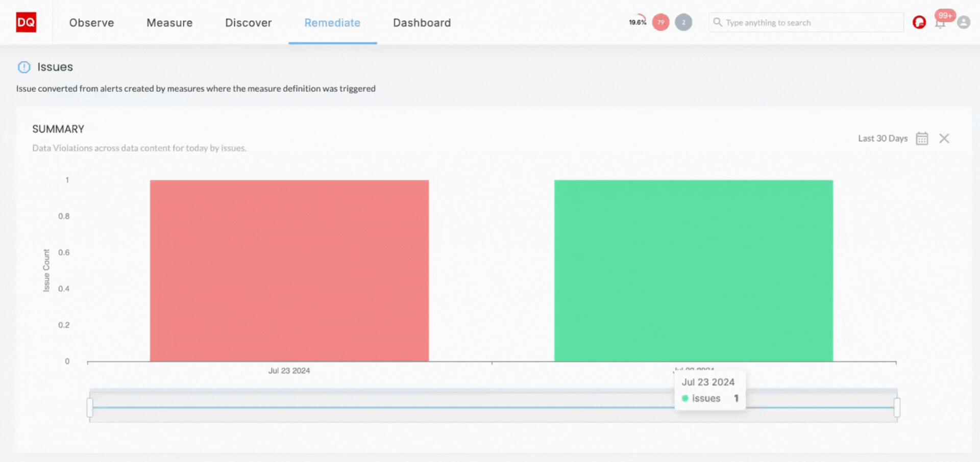Image resolution: width=980 pixels, height=462 pixels.
Task: Select the green Jul 23 issues bar
Action: [693, 270]
